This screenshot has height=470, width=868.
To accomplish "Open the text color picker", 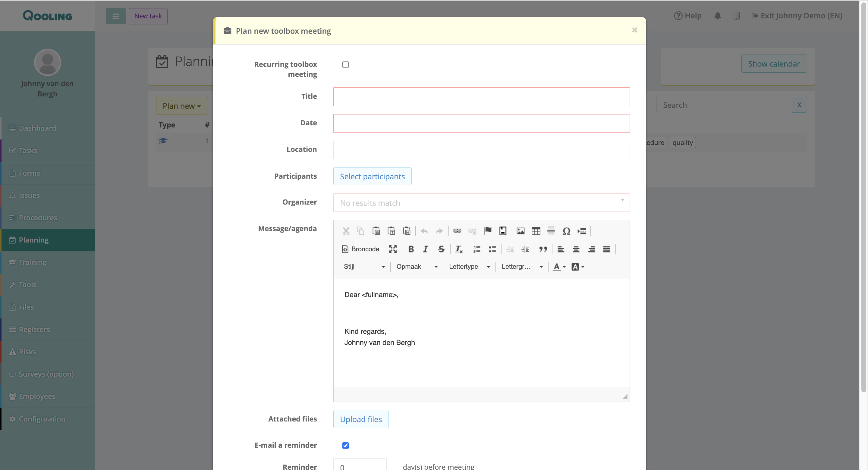I will [559, 267].
